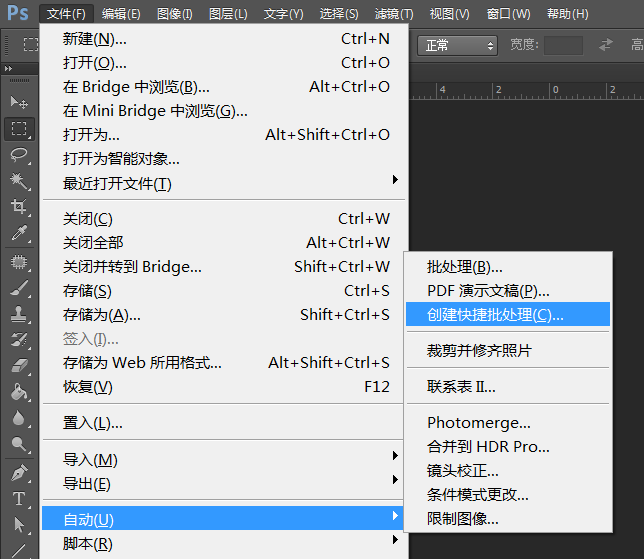Select the Rectangular Marquee tool in toolbox
644x559 pixels.
coord(19,129)
